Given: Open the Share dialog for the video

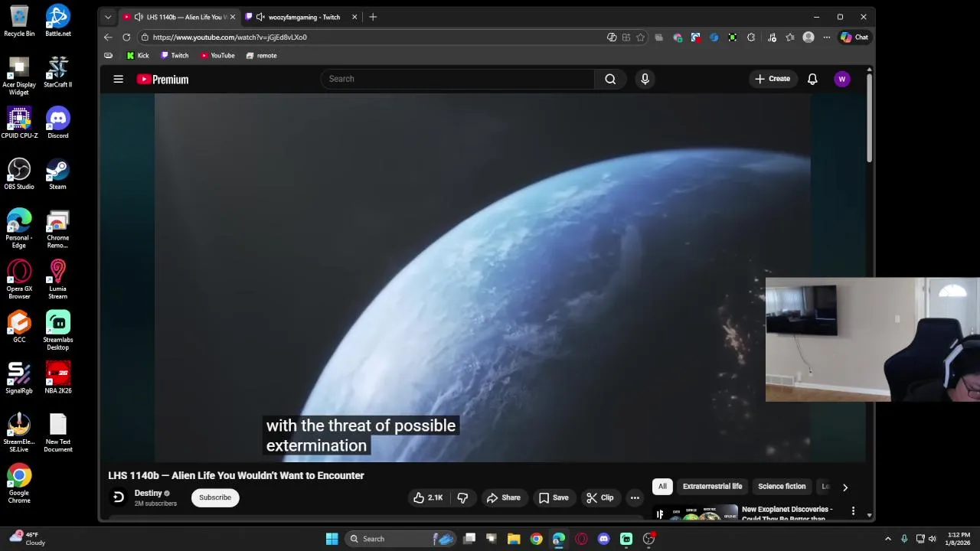Looking at the screenshot, I should click(503, 497).
